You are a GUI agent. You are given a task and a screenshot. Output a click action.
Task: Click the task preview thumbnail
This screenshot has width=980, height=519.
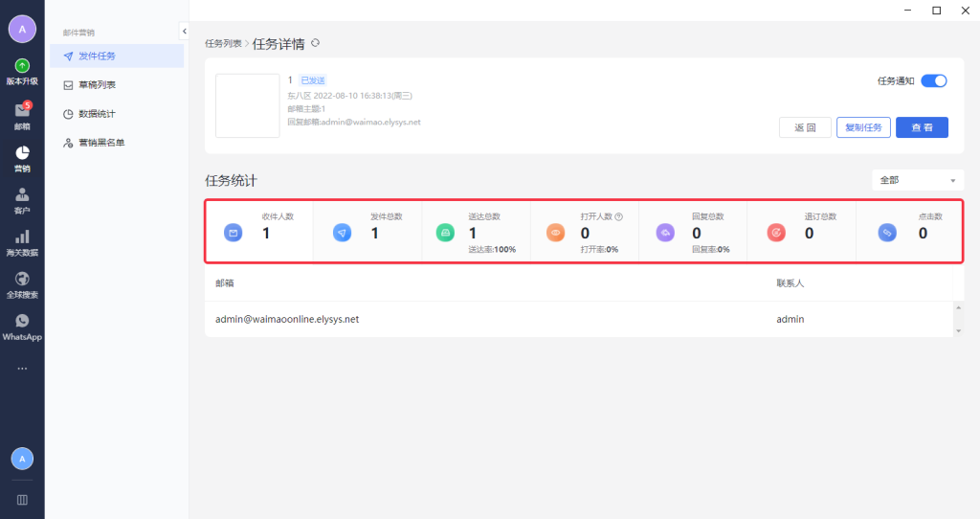tap(247, 105)
